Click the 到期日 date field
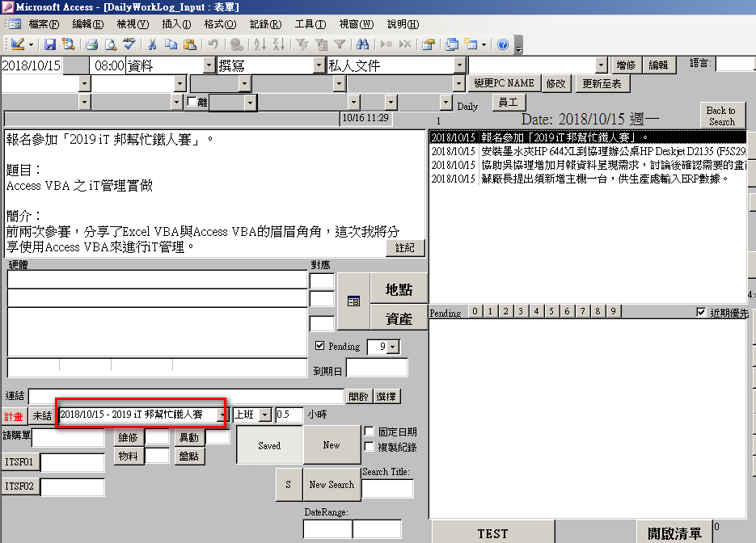This screenshot has width=756, height=543. point(377,368)
